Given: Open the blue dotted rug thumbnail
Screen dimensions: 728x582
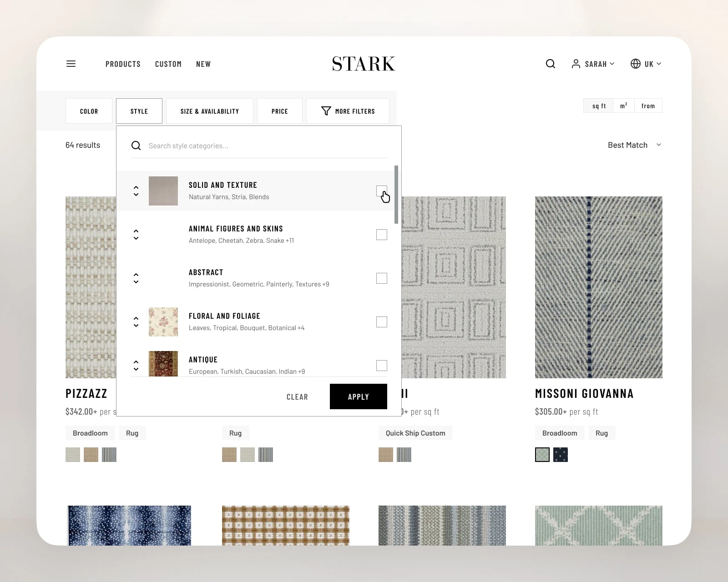Looking at the screenshot, I should click(x=129, y=526).
